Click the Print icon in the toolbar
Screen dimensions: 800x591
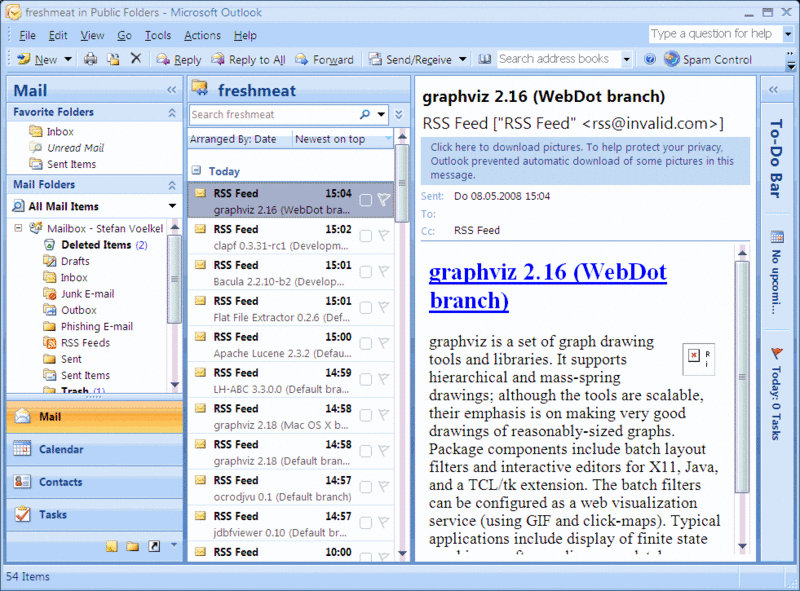pyautogui.click(x=91, y=59)
